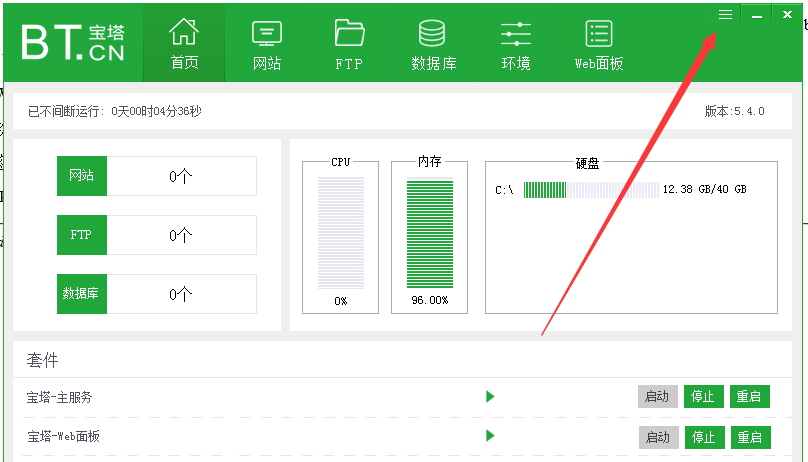Restart 宝塔-Web面板 with its 重启 button
Image resolution: width=808 pixels, height=462 pixels.
pos(749,437)
